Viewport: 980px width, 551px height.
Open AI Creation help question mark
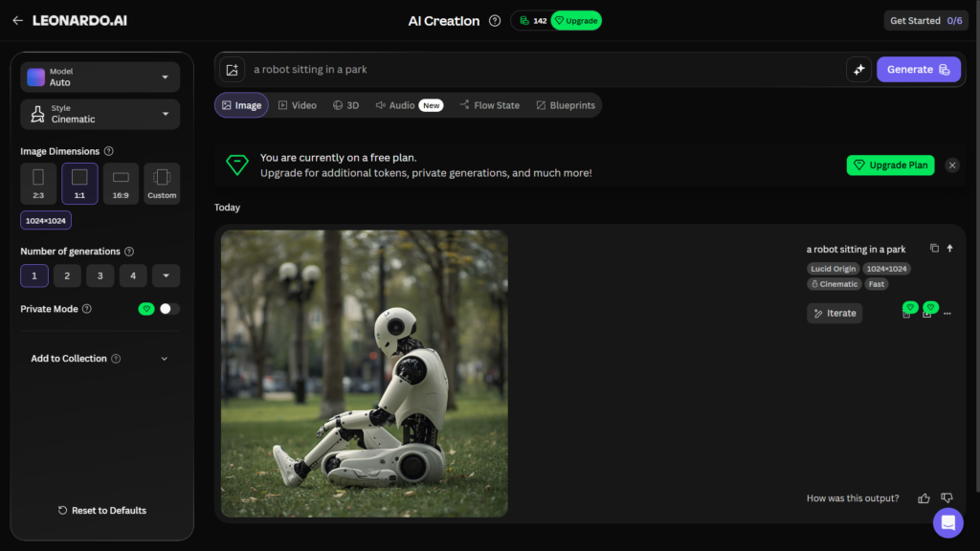click(x=495, y=21)
